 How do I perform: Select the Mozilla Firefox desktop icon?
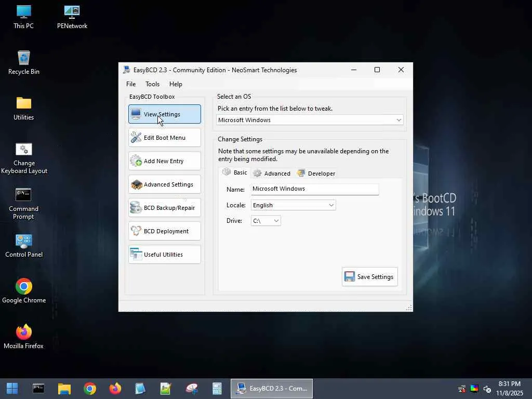[24, 337]
